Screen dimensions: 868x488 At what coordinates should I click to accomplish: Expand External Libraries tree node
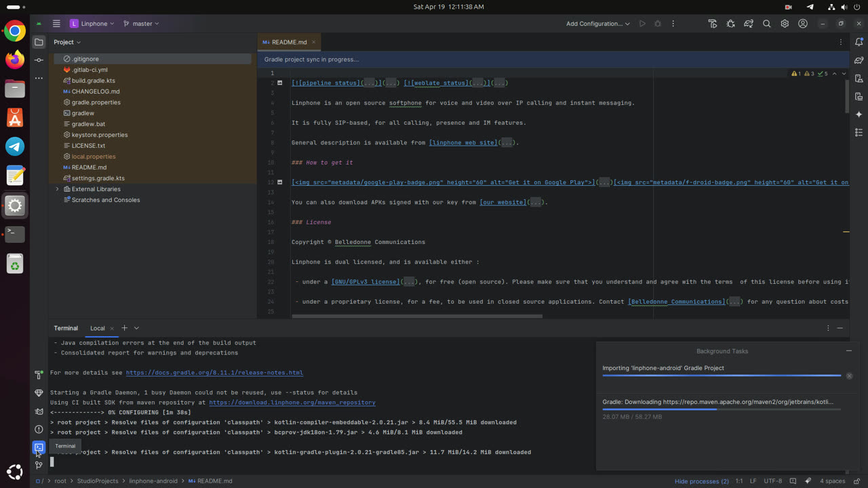tap(57, 189)
